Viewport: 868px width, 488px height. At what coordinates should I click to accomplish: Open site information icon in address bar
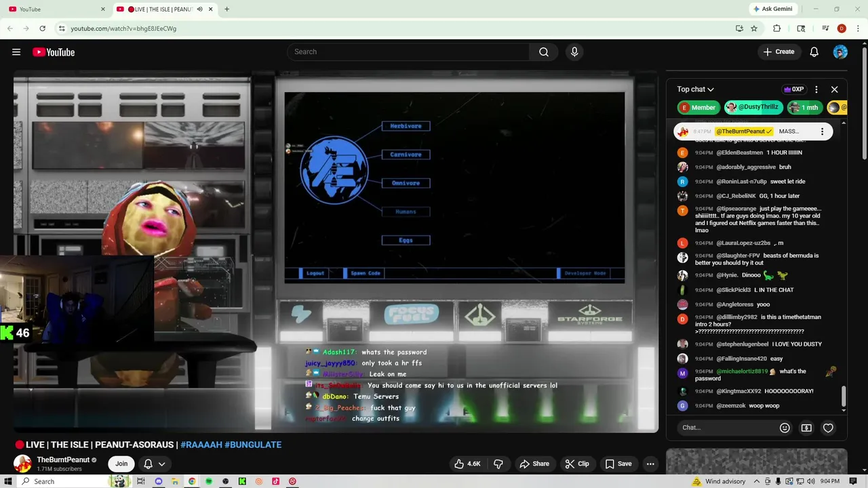click(62, 28)
